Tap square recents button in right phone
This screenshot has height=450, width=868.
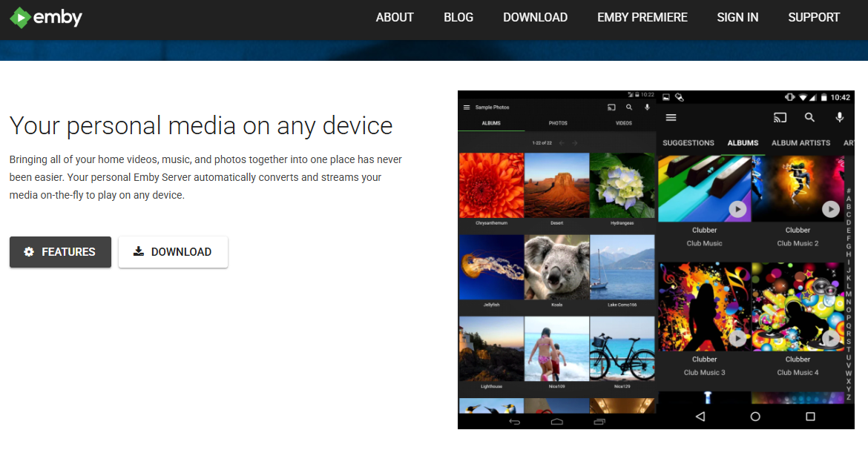tap(810, 416)
